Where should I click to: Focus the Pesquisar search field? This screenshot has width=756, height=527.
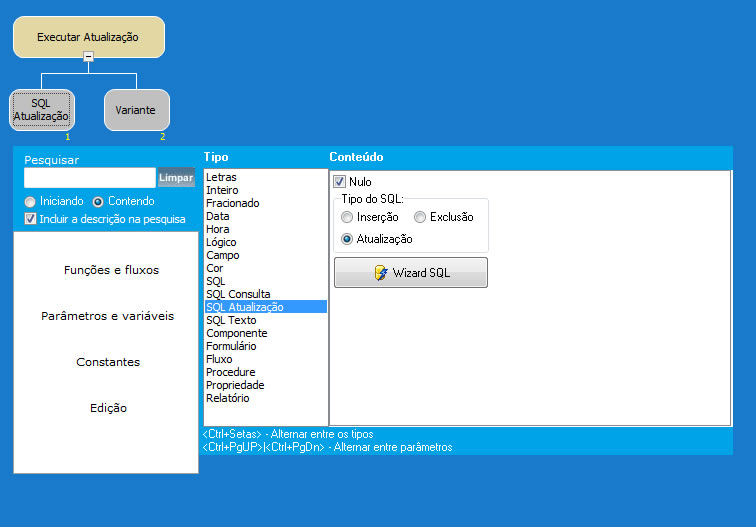[90, 178]
